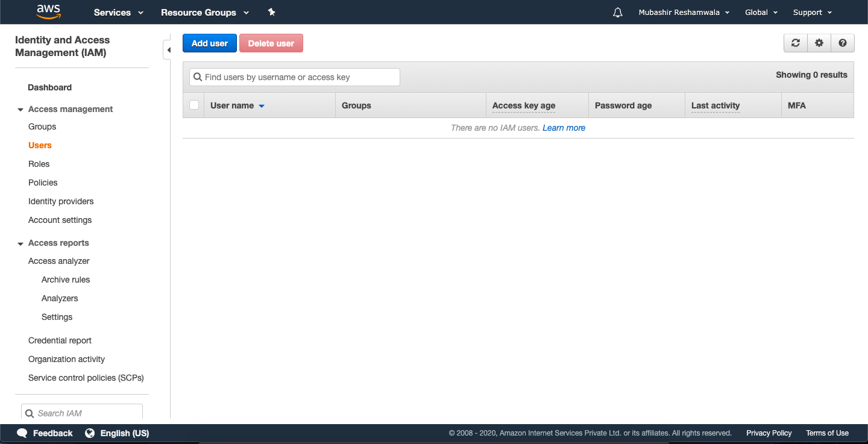Screen dimensions: 868x444
Task: Follow the Learn more link
Action: (564, 128)
